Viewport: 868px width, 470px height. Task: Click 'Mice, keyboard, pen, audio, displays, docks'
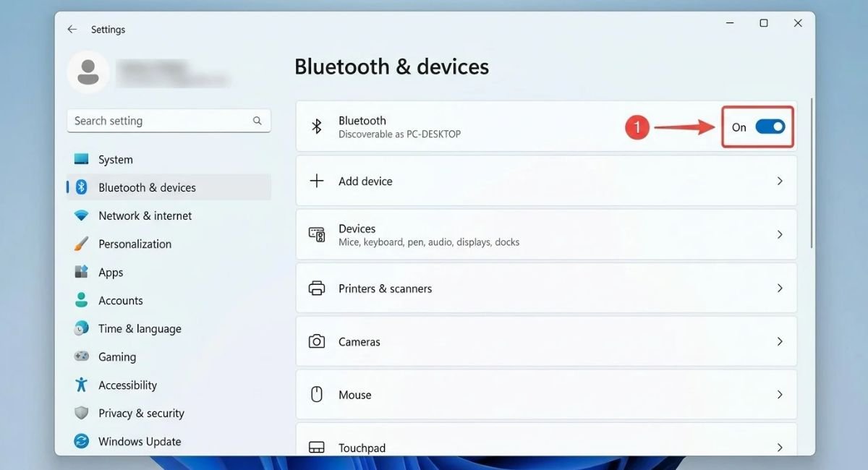click(x=429, y=242)
